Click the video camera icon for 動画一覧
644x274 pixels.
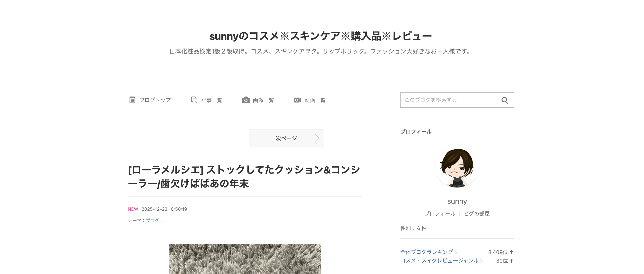point(297,100)
